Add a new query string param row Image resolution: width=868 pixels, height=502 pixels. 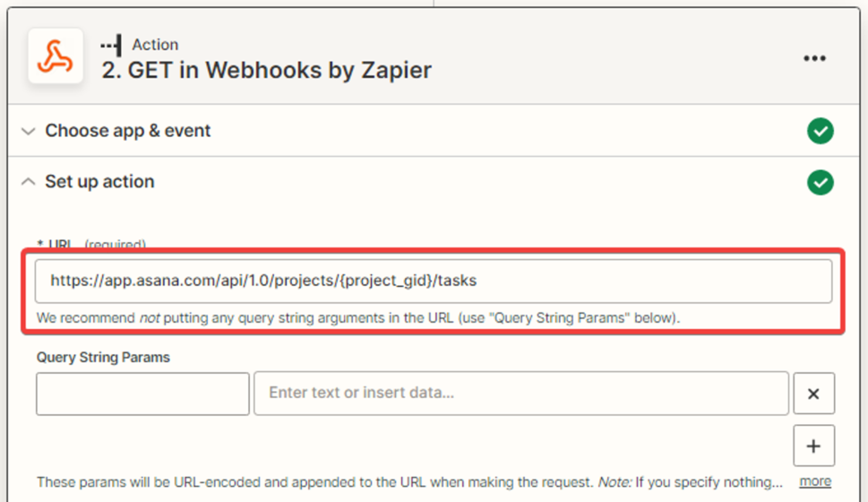(x=813, y=446)
